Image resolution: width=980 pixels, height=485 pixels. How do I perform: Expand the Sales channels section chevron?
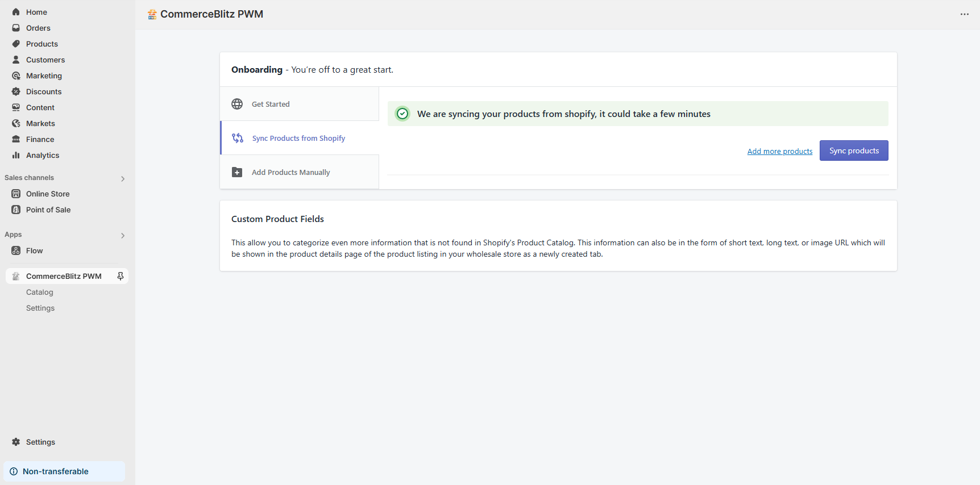click(x=123, y=179)
